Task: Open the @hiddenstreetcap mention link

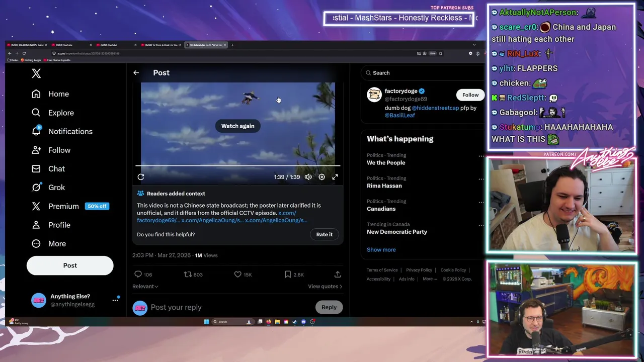Action: pyautogui.click(x=435, y=108)
